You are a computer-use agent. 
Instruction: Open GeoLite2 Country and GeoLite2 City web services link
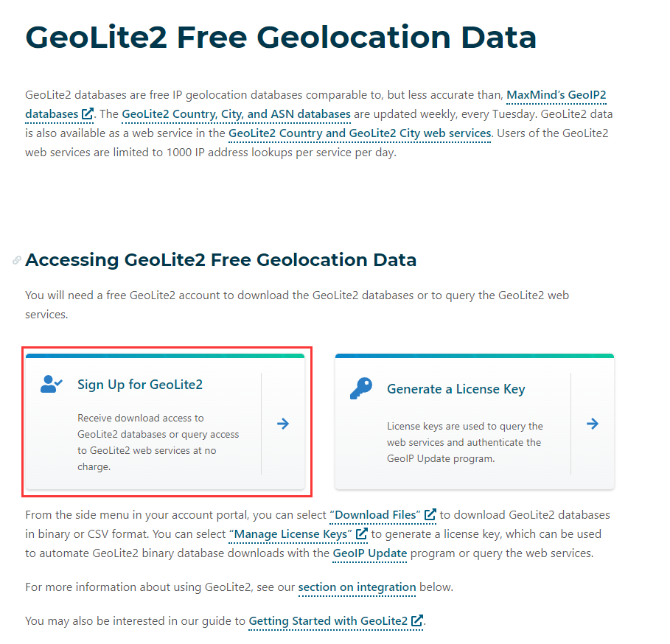(x=360, y=133)
